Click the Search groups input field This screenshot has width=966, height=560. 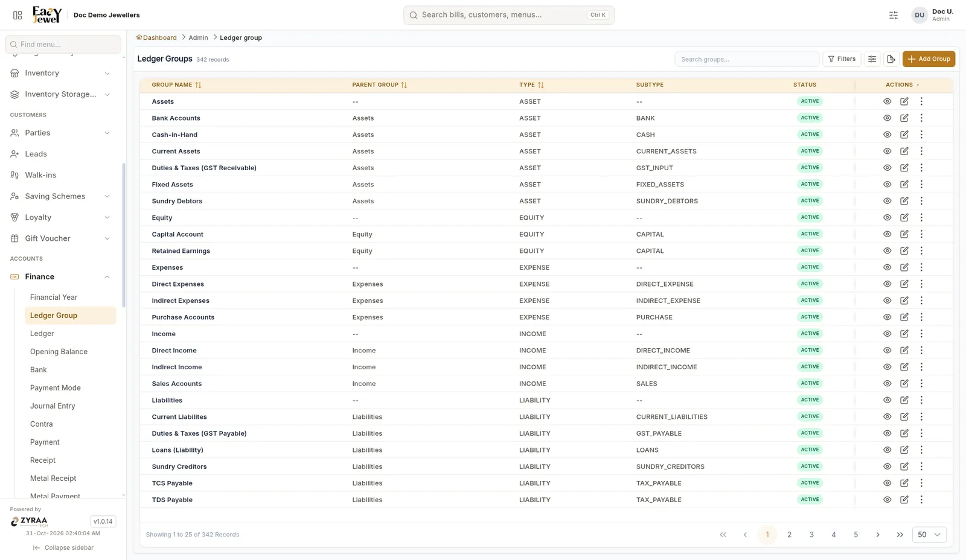[x=746, y=59]
